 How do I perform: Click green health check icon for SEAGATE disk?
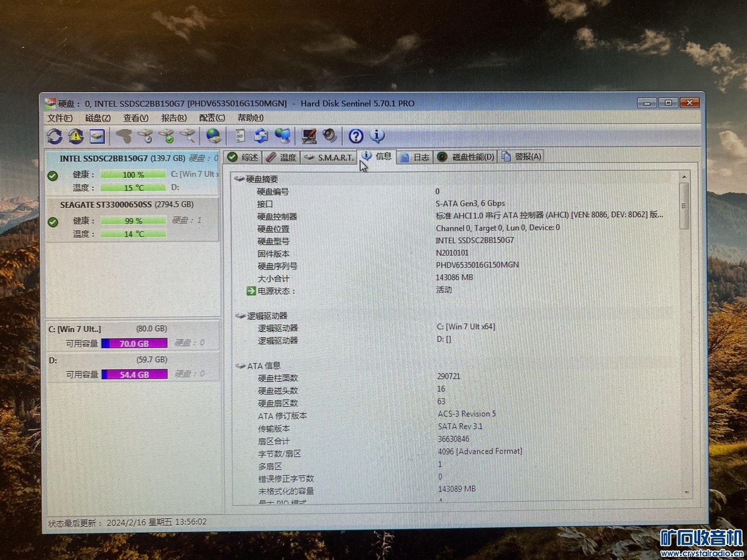[53, 222]
